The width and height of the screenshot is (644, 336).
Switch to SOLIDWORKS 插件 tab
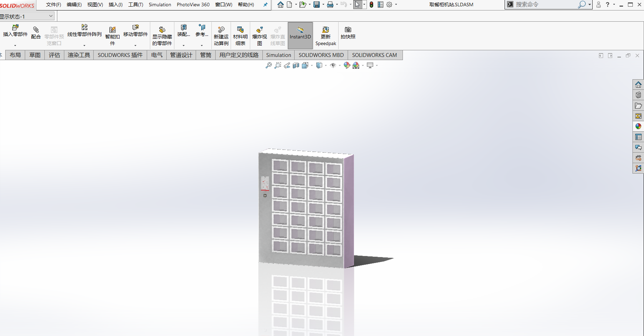click(120, 55)
